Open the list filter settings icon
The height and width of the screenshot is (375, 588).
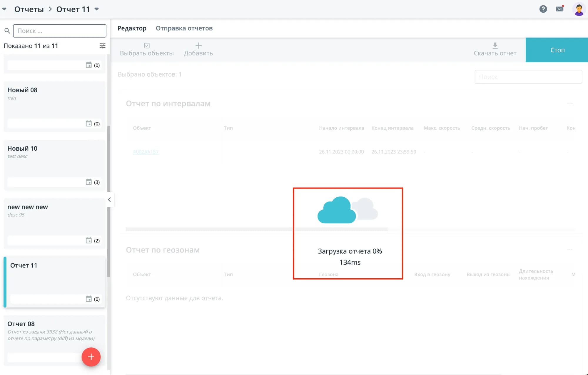(102, 46)
